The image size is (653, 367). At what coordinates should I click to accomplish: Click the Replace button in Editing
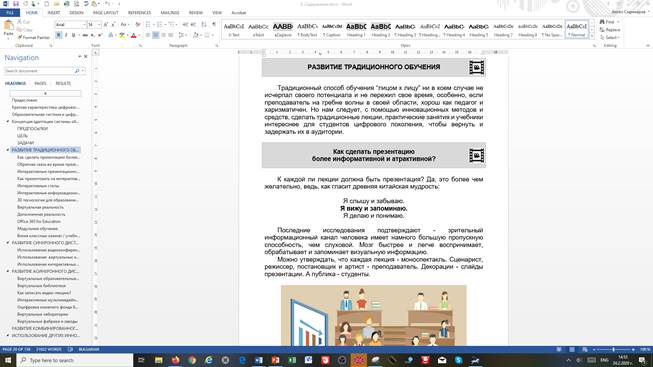[x=610, y=30]
